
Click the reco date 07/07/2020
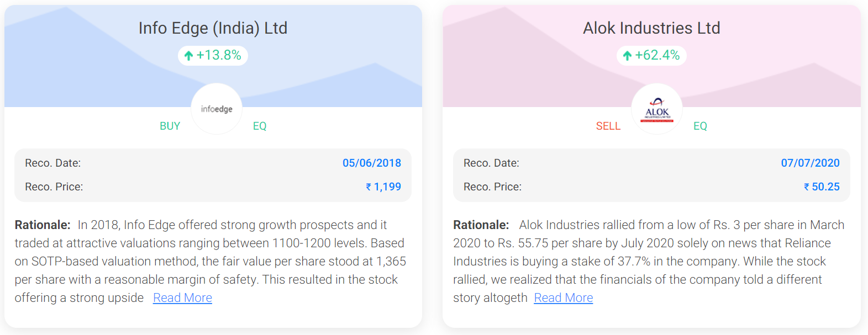point(810,163)
